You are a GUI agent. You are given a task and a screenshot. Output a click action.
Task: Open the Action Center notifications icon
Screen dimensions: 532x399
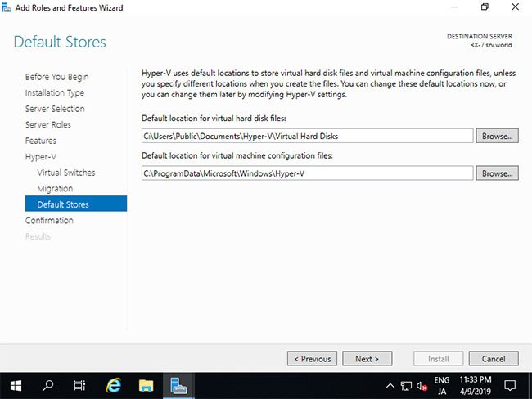[x=510, y=385]
